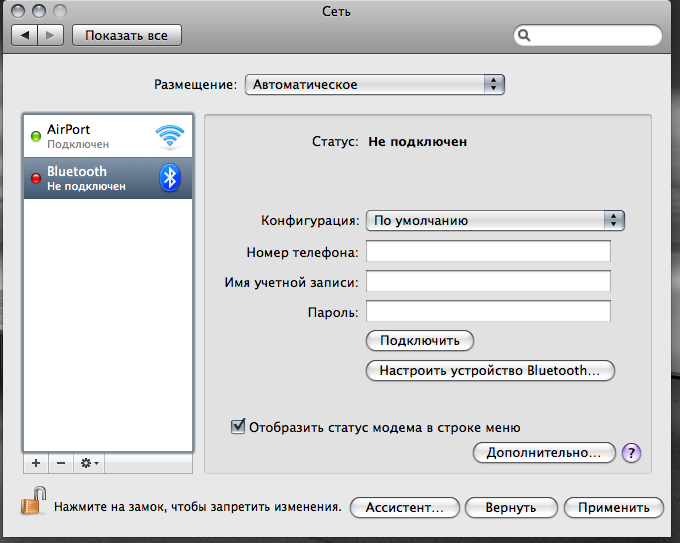Go back with the left arrow button
Image resolution: width=680 pixels, height=543 pixels.
point(26,35)
